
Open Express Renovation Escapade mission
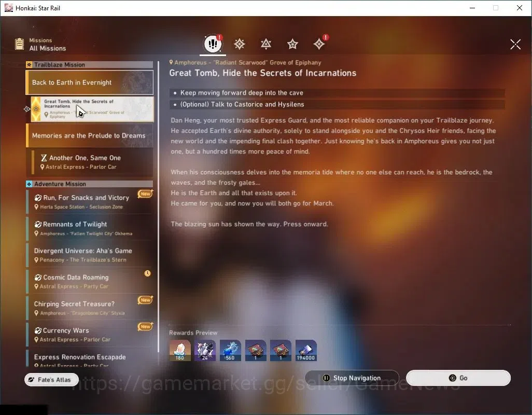(x=90, y=358)
